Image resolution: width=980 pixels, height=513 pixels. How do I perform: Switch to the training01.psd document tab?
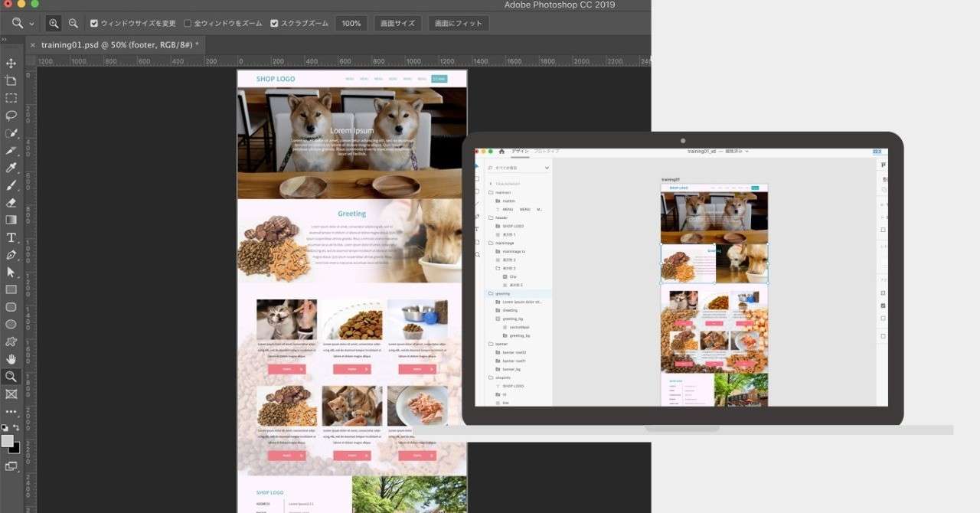tap(119, 45)
